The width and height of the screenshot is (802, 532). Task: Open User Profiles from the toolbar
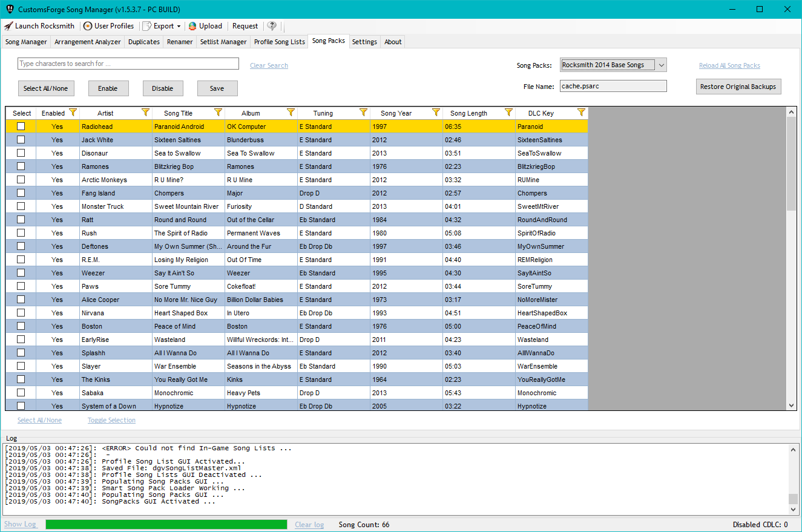[x=87, y=26]
